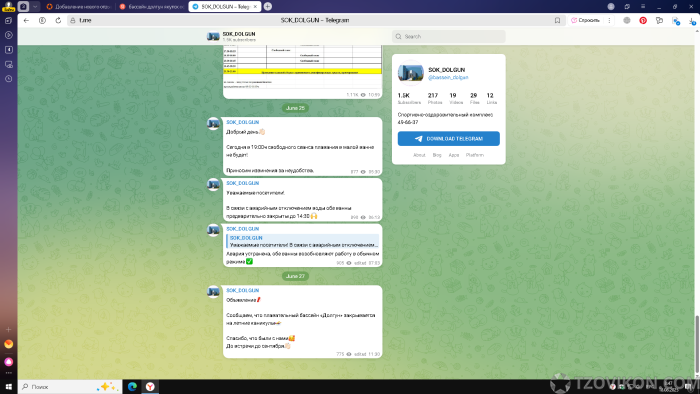Click the 19 Videos counter
Viewport: 700px width, 394px height.
[455, 98]
